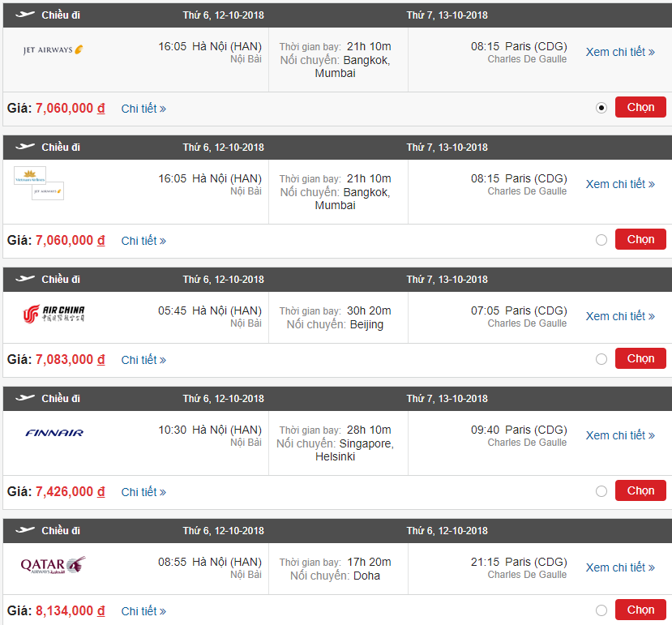Click the Finnair logo
This screenshot has width=672, height=625.
click(x=54, y=433)
